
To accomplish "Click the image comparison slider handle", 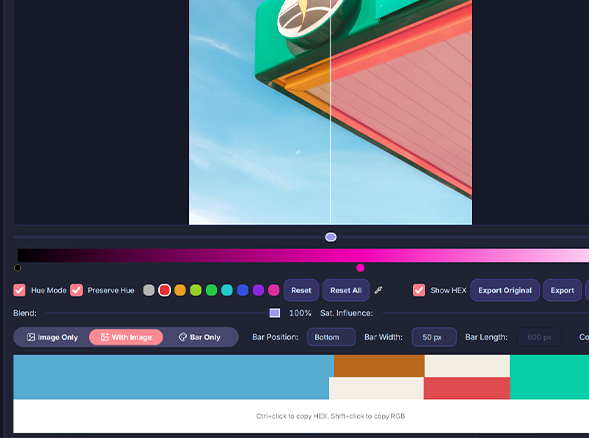I will click(x=331, y=237).
